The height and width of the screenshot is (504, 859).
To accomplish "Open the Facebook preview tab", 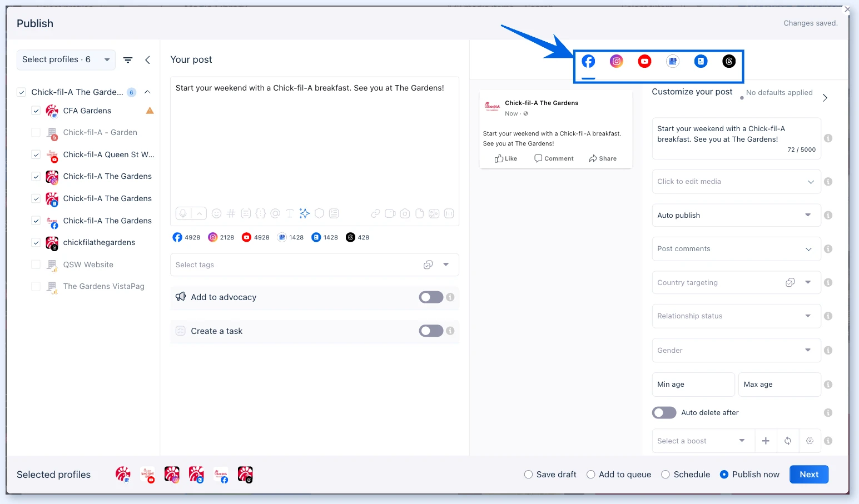I will click(x=588, y=61).
